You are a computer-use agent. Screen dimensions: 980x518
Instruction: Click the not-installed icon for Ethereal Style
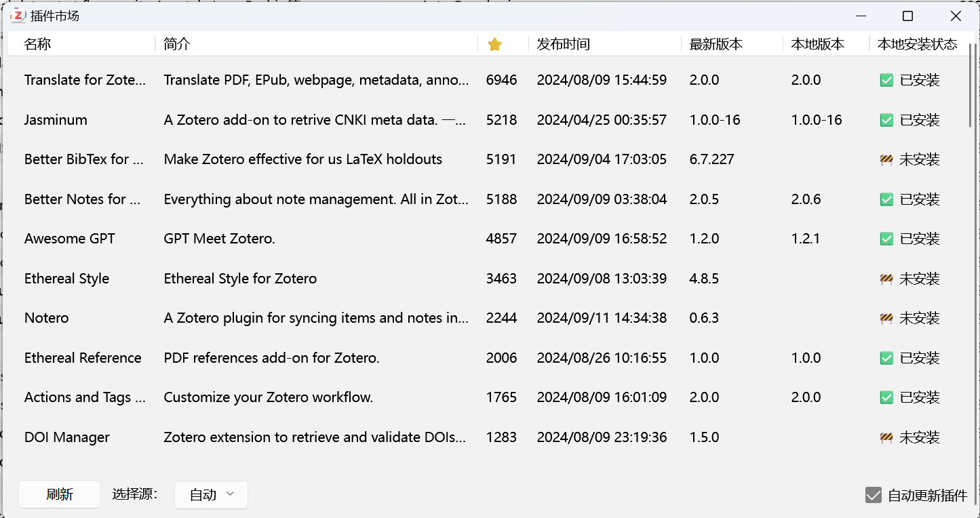click(886, 279)
